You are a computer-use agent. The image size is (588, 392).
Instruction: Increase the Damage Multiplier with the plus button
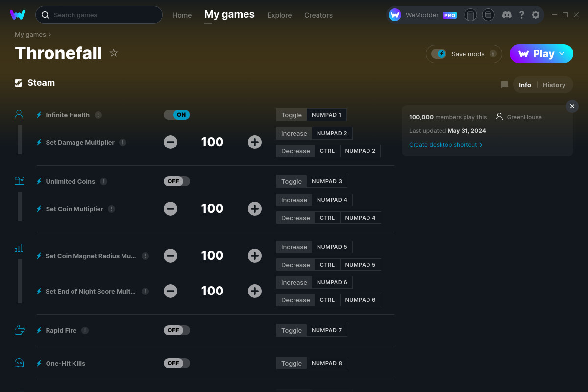255,142
